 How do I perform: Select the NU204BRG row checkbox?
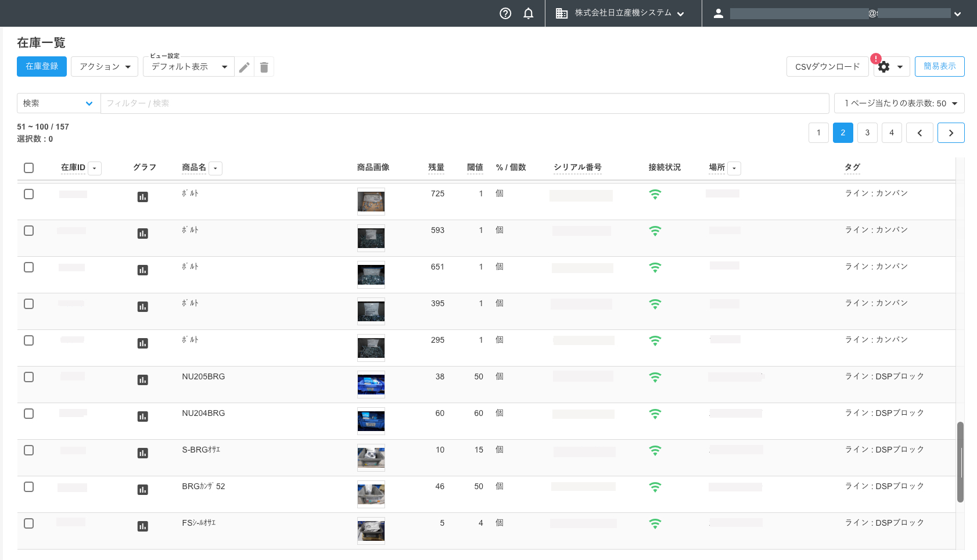tap(28, 414)
